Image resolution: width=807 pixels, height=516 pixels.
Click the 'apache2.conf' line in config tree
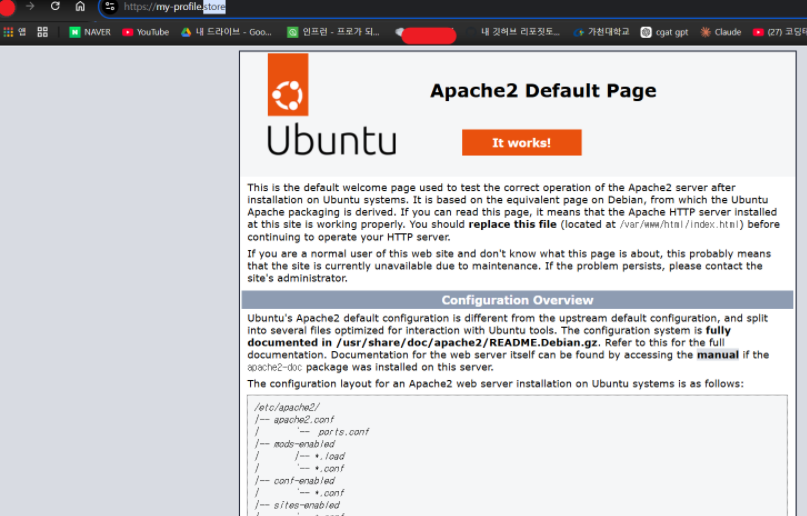(304, 420)
